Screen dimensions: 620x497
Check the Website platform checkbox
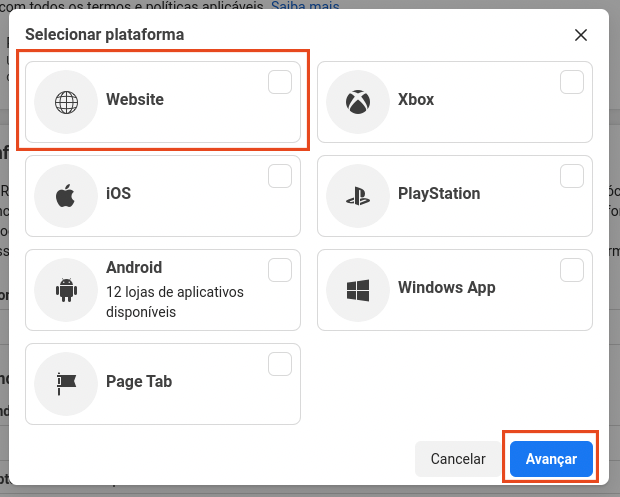point(280,82)
